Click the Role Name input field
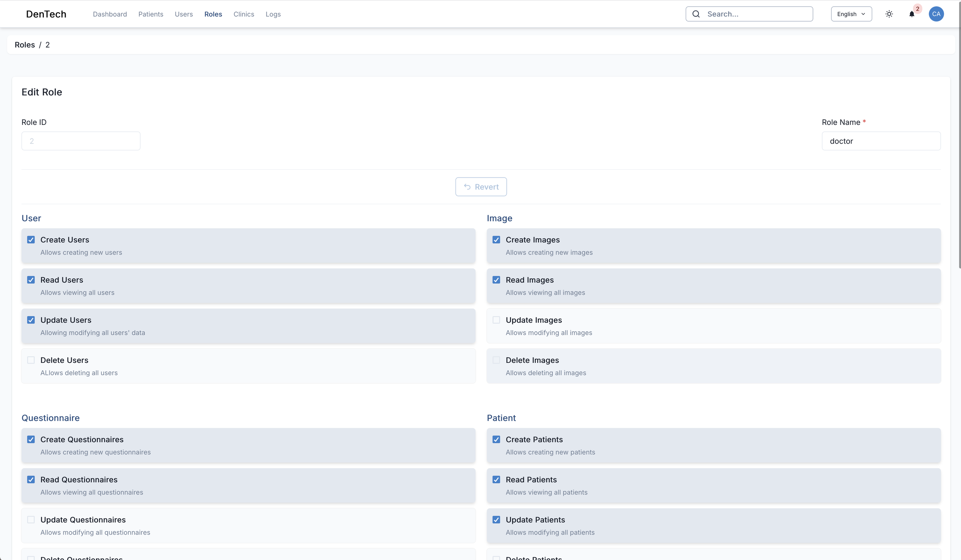 [881, 141]
